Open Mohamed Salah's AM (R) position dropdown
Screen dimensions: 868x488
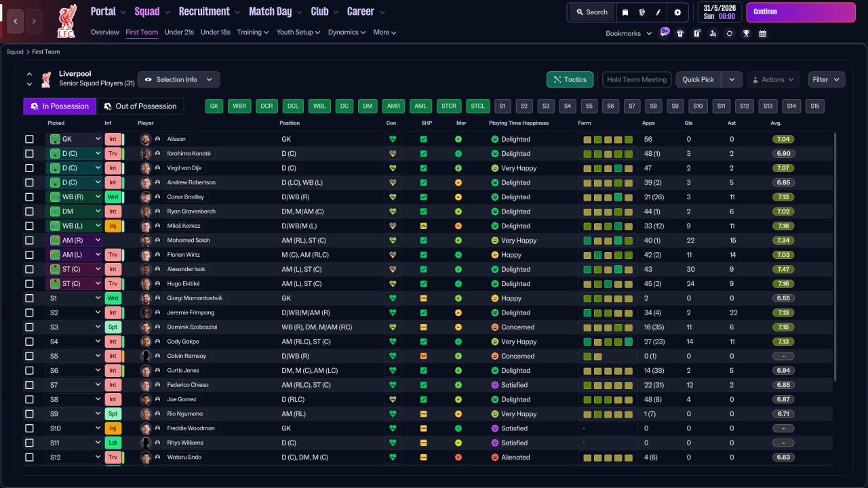tap(74, 241)
